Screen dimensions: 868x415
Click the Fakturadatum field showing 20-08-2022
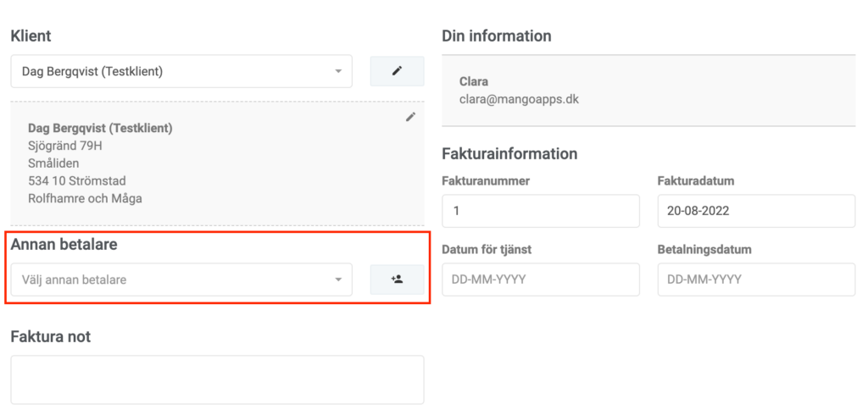[x=756, y=211]
